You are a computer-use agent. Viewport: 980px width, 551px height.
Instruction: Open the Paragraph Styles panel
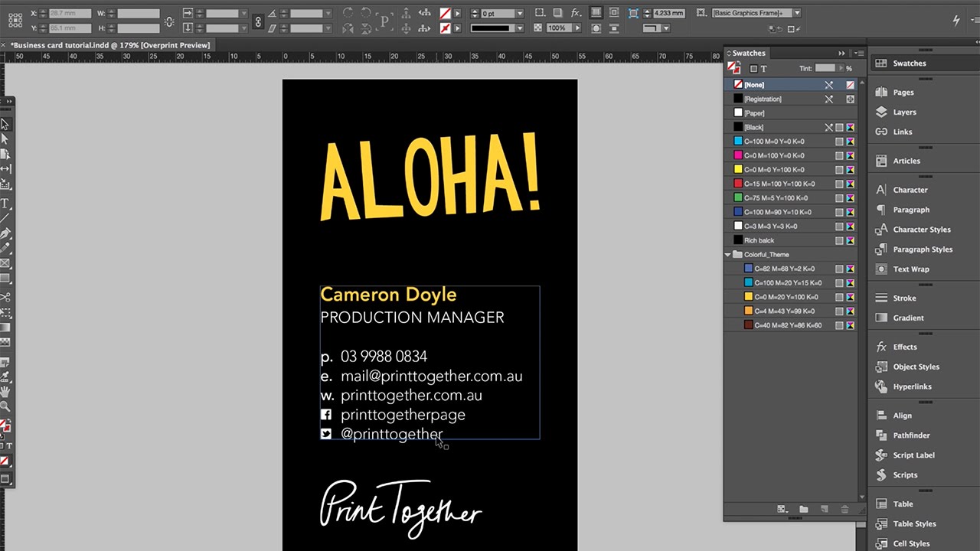[923, 249]
